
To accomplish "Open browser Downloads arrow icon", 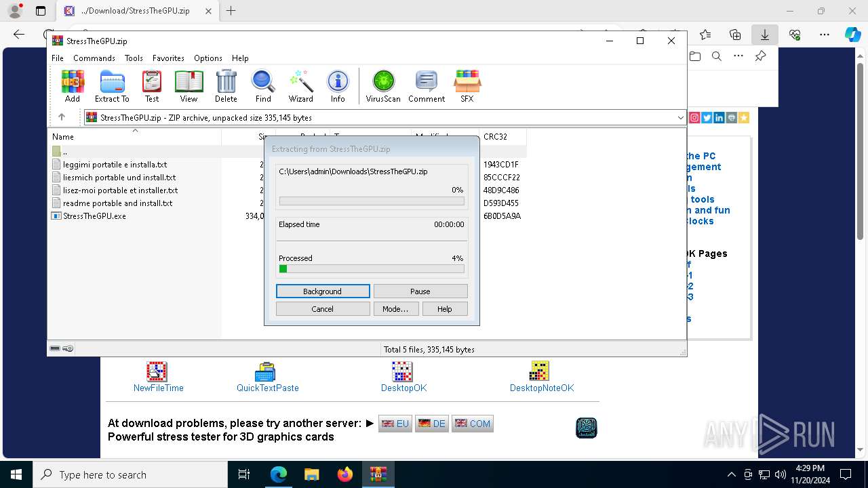I will point(765,35).
